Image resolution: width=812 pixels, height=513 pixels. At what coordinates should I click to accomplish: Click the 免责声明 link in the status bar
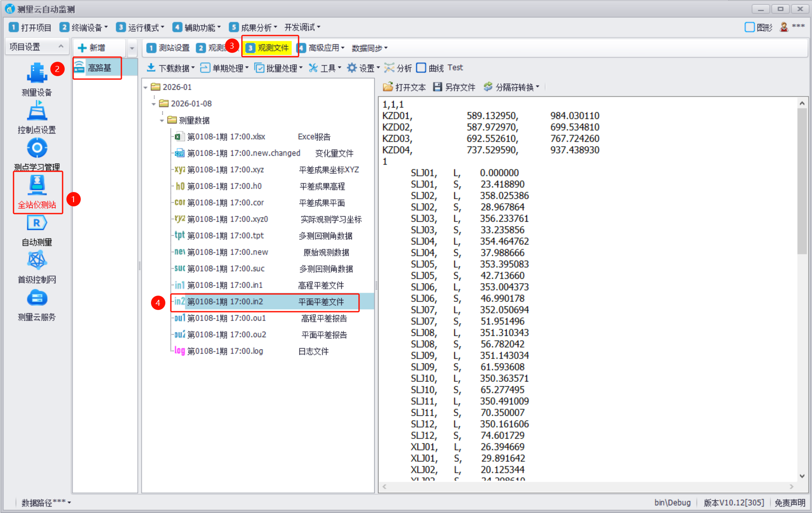pyautogui.click(x=789, y=502)
